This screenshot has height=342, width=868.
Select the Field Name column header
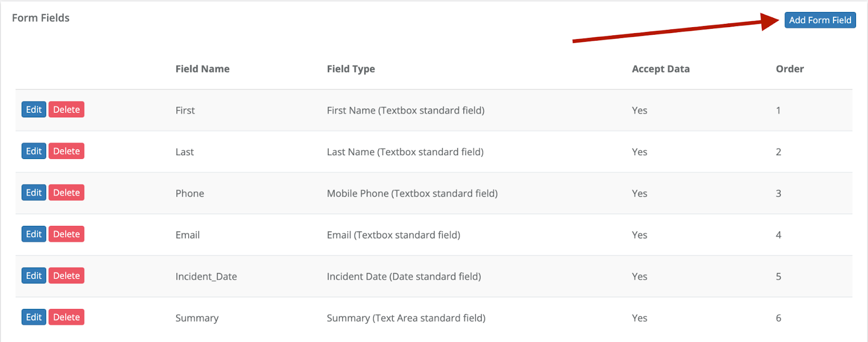tap(202, 69)
